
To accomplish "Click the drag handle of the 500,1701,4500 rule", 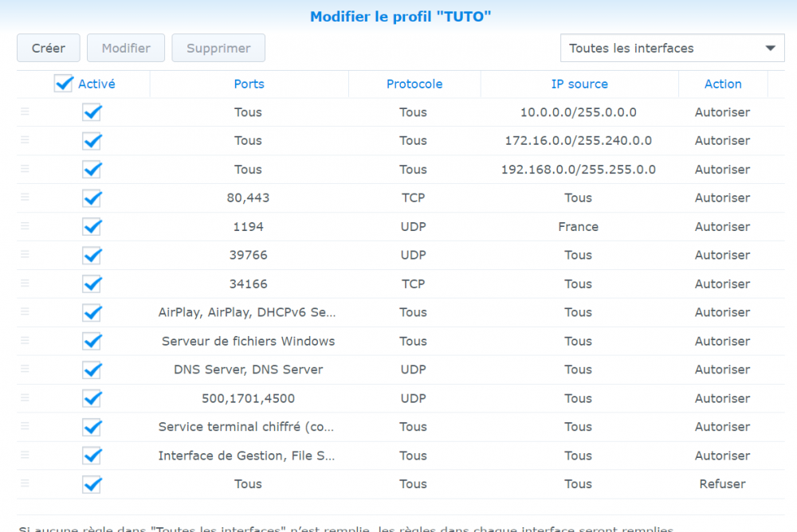I will click(x=25, y=397).
